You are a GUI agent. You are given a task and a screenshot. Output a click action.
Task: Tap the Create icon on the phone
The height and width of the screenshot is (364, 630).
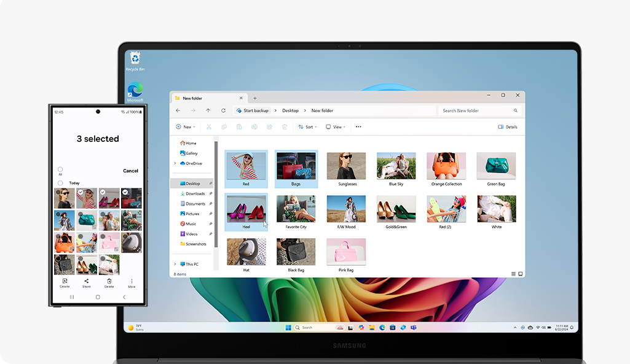point(65,283)
